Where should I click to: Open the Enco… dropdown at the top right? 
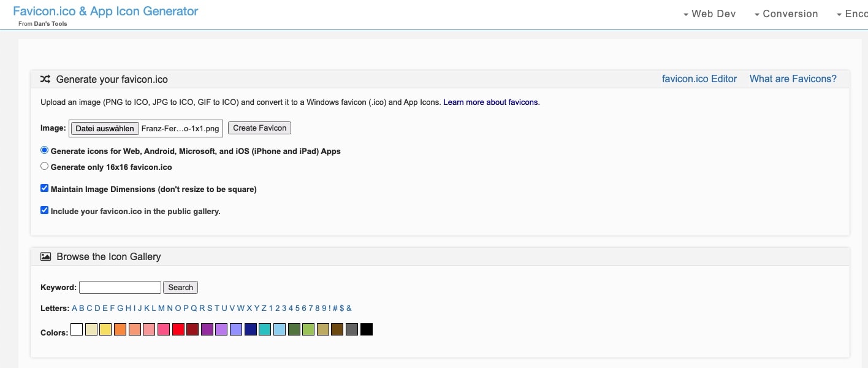852,13
